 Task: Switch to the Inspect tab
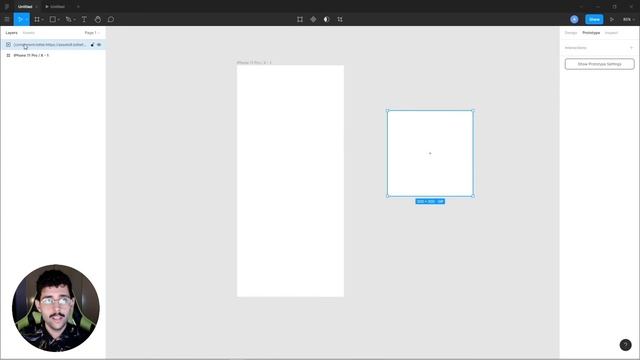[x=611, y=33]
